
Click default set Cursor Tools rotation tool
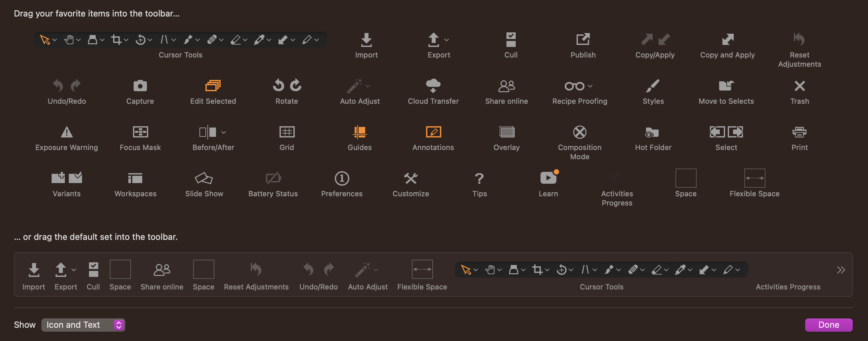coord(561,270)
